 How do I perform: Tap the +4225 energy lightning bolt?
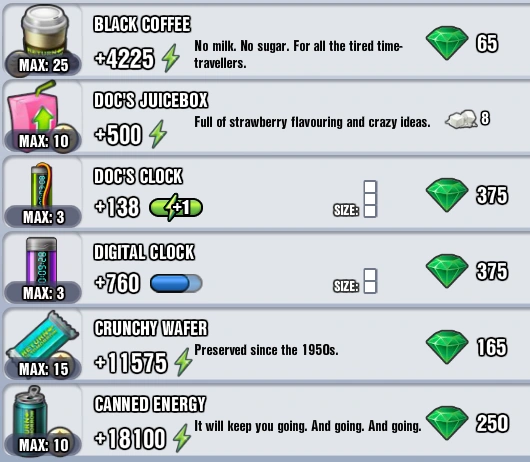[171, 58]
